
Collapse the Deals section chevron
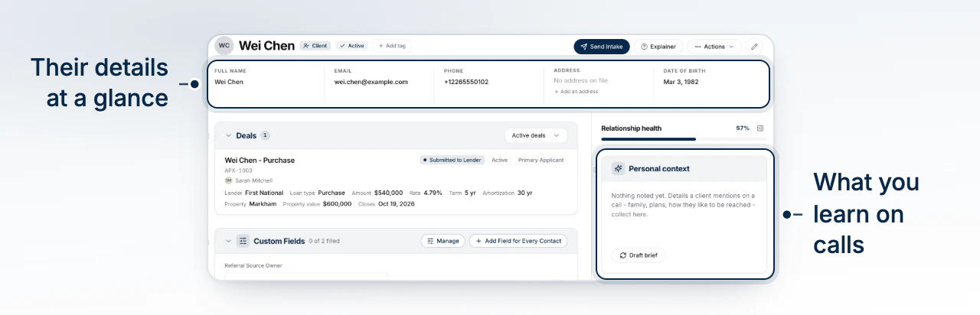coord(228,135)
